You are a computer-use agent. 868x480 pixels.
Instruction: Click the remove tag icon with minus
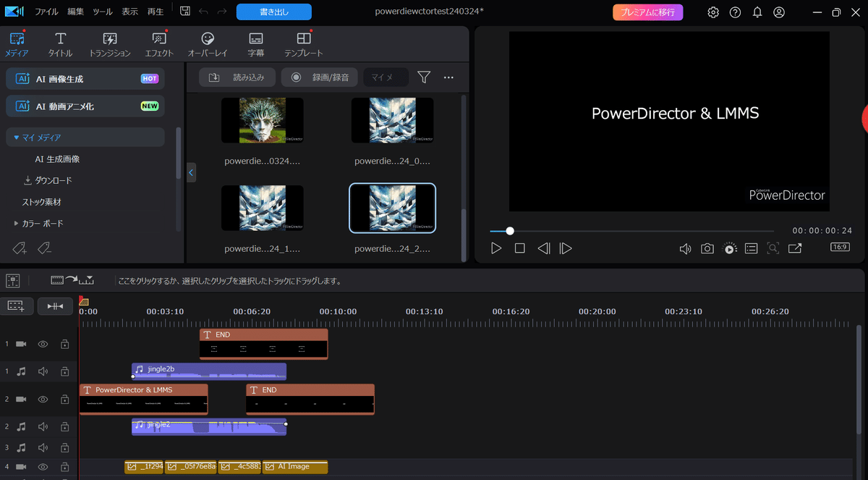[44, 248]
